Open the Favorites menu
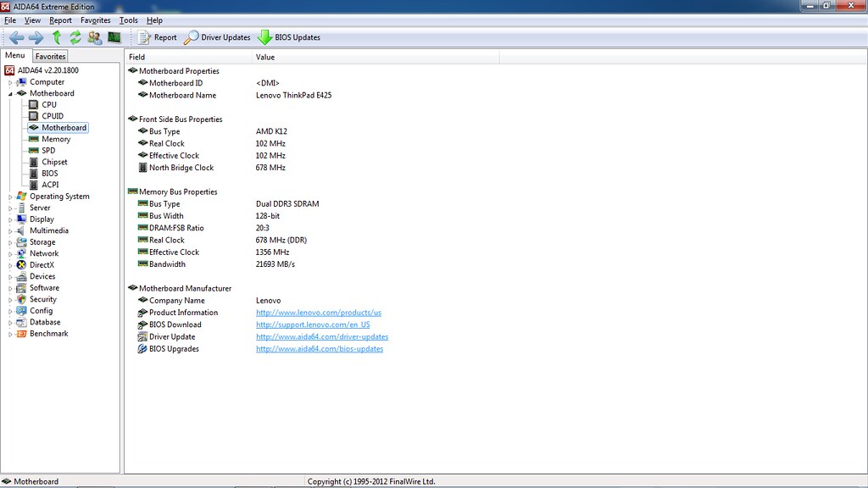Viewport: 868px width, 488px height. 95,20
